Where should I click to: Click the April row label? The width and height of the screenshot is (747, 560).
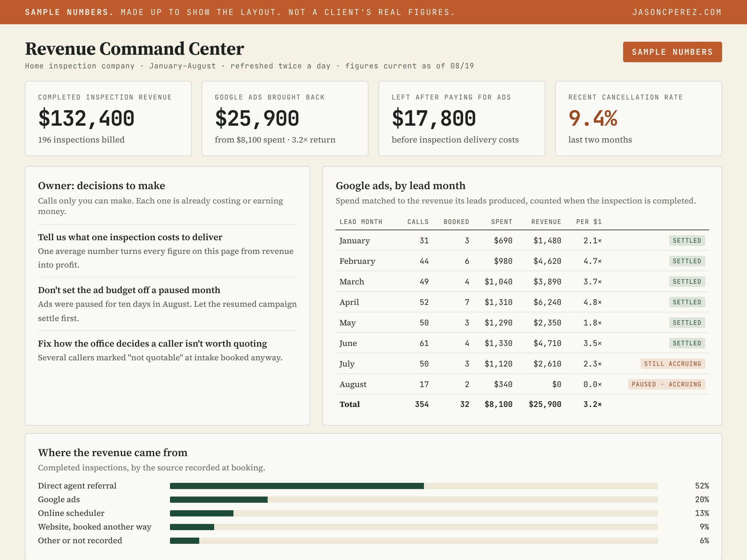[349, 302]
